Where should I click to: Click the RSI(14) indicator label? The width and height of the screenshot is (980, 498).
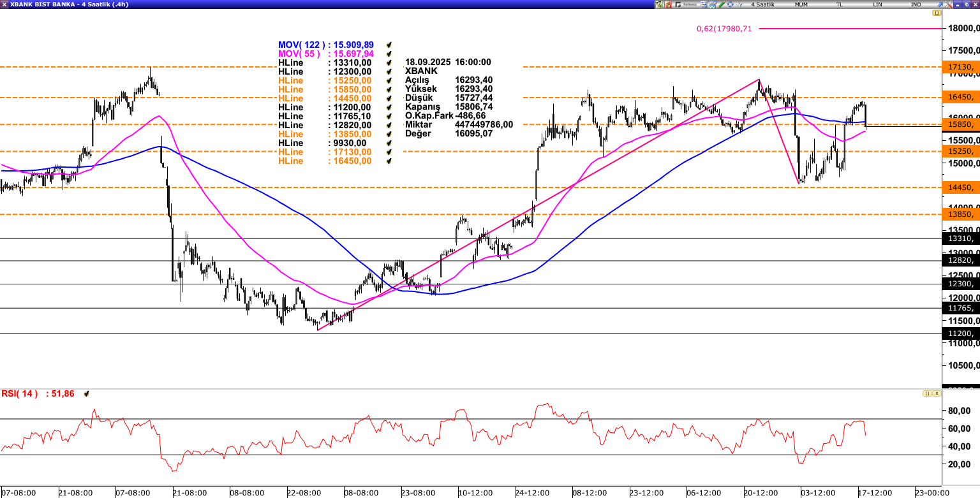pos(20,394)
